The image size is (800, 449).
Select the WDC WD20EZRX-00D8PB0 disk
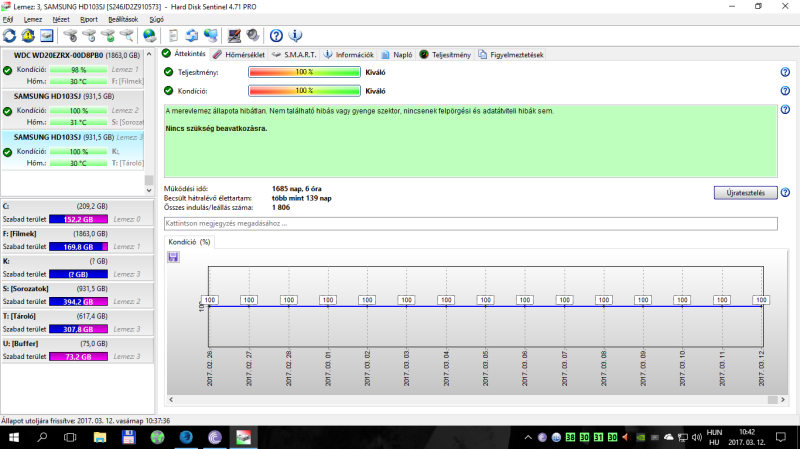point(73,68)
